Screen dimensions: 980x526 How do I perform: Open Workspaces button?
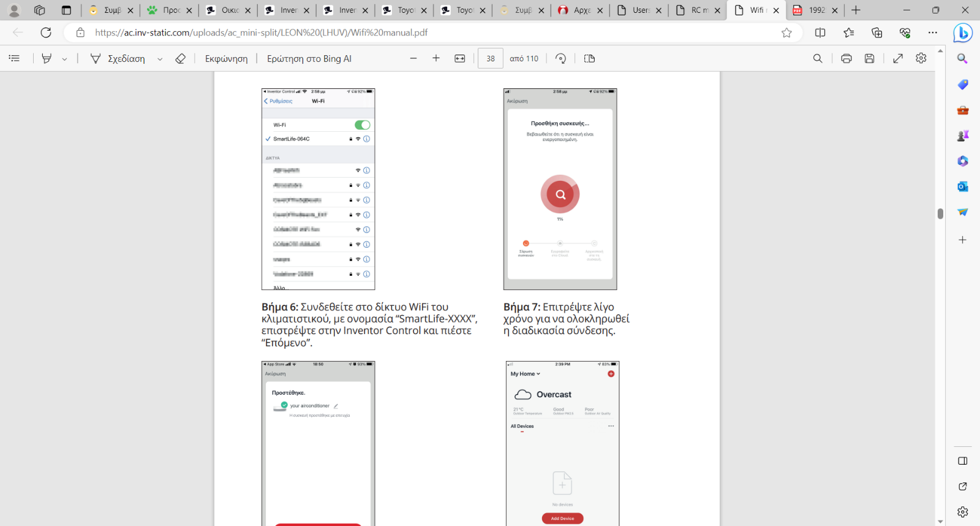pos(40,10)
